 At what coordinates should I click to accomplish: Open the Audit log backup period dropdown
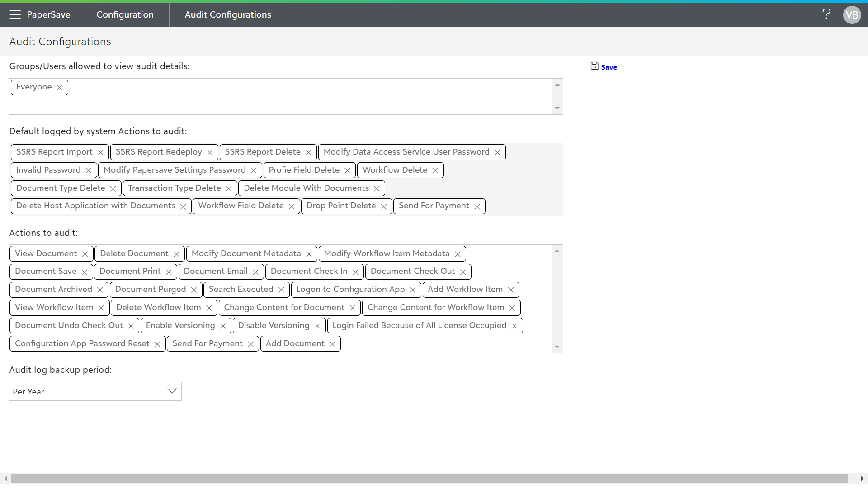click(95, 391)
